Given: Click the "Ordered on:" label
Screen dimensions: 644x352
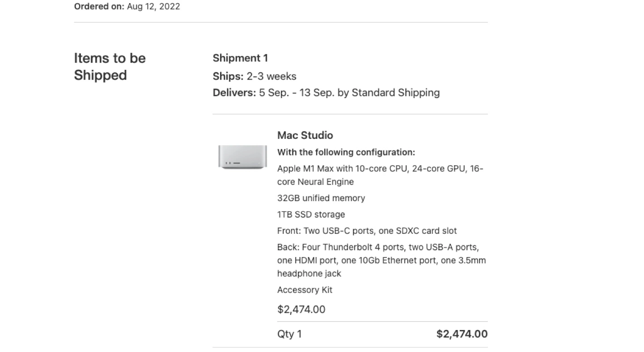Looking at the screenshot, I should tap(99, 7).
